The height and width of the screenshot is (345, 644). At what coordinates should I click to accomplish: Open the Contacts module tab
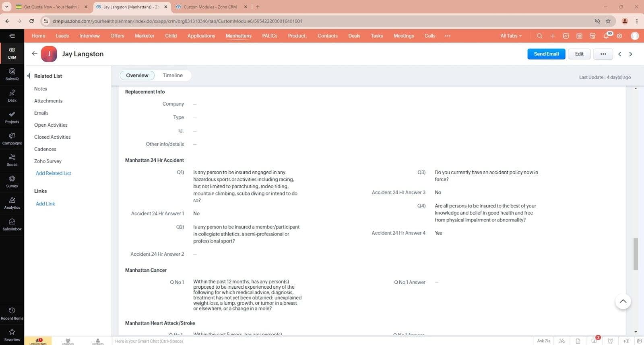328,36
